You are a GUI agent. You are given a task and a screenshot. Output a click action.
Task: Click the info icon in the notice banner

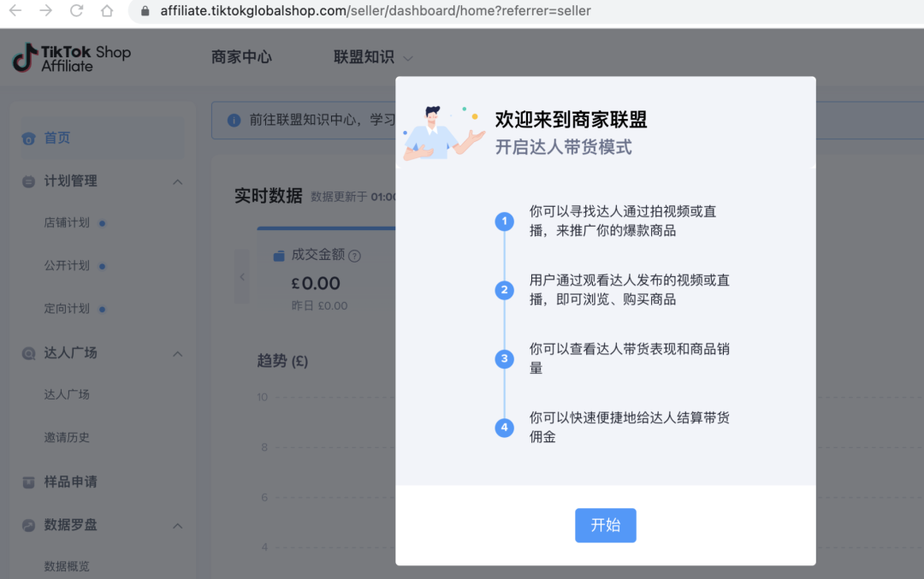pyautogui.click(x=234, y=120)
